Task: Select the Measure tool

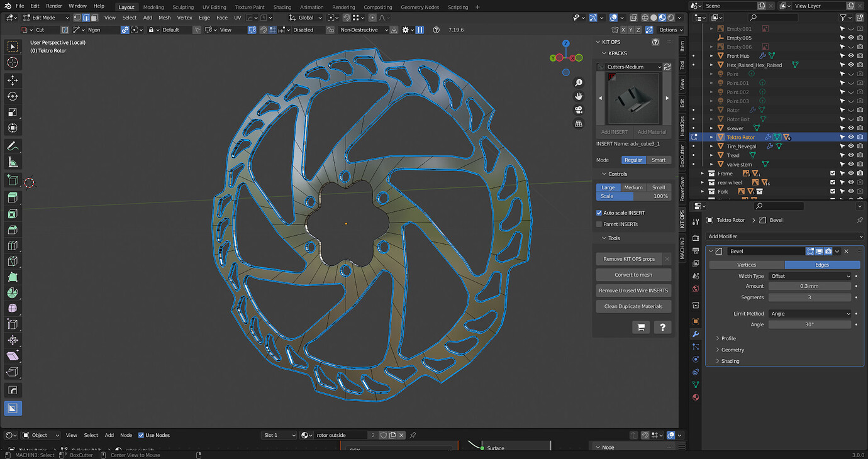Action: (x=13, y=162)
